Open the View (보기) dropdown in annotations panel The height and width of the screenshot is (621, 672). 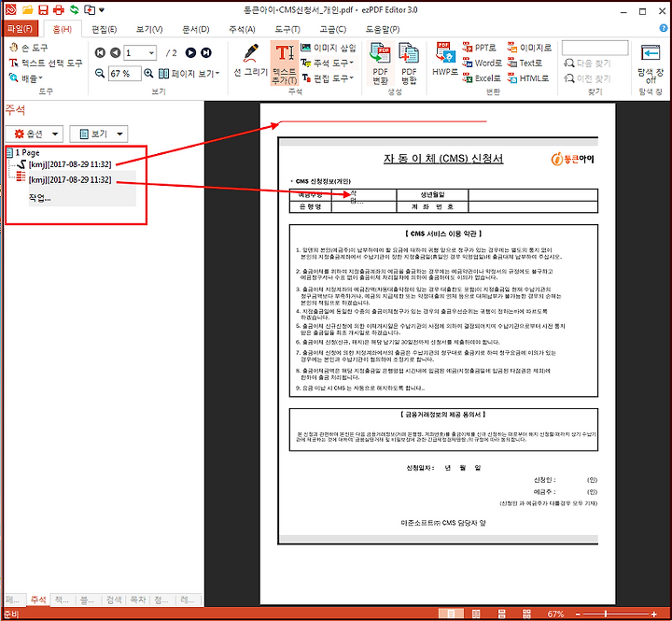pos(99,134)
